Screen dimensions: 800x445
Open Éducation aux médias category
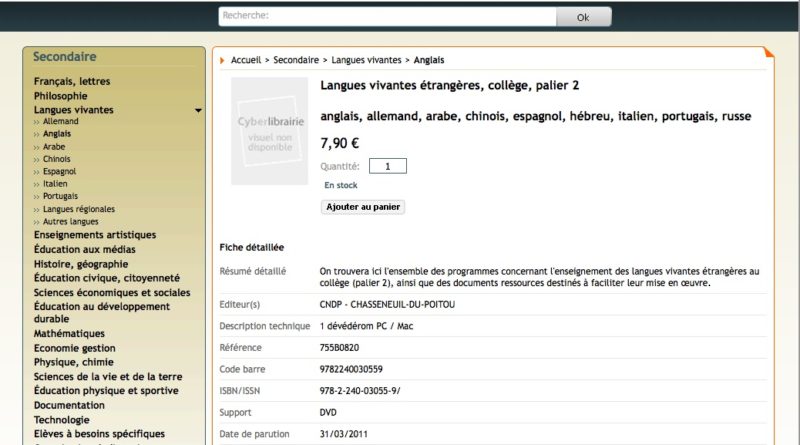[85, 250]
